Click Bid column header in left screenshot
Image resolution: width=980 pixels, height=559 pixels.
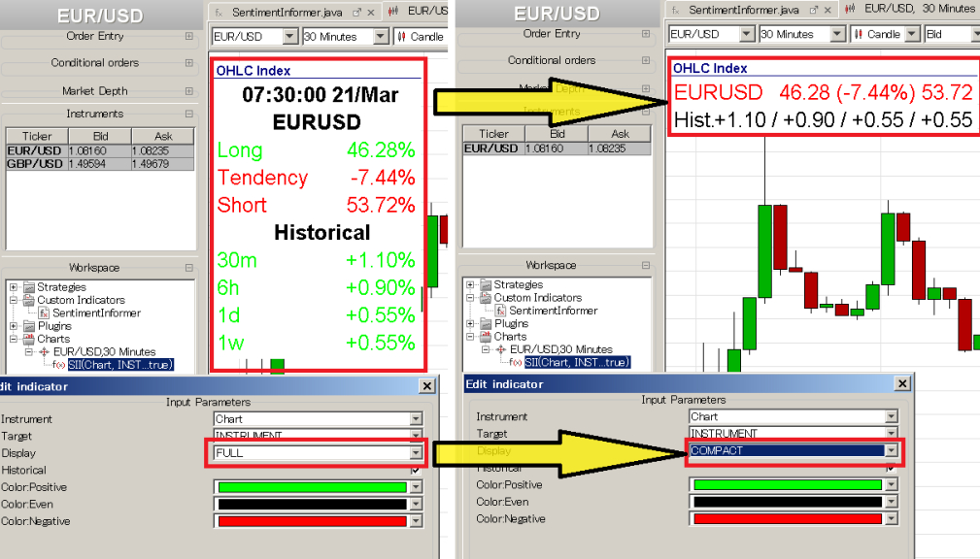101,136
